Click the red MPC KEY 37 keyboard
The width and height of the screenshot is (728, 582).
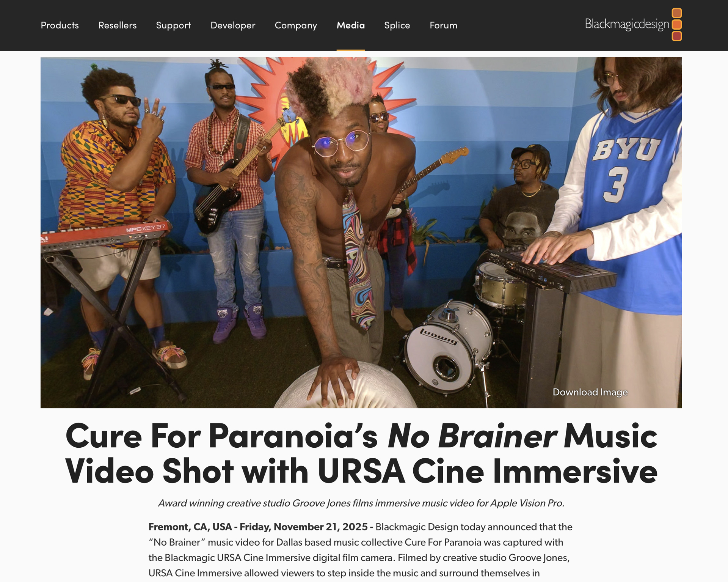(x=104, y=236)
